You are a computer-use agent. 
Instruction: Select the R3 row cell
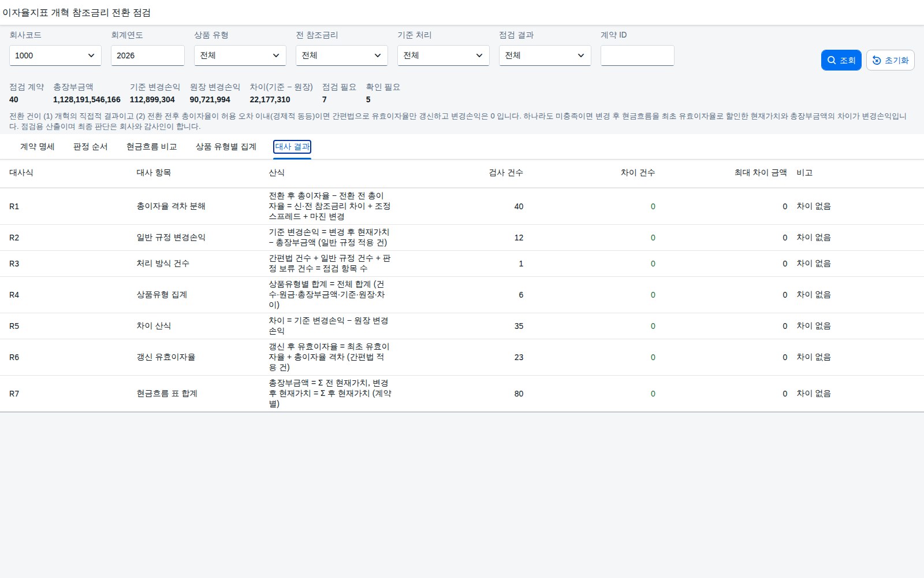pyautogui.click(x=14, y=264)
